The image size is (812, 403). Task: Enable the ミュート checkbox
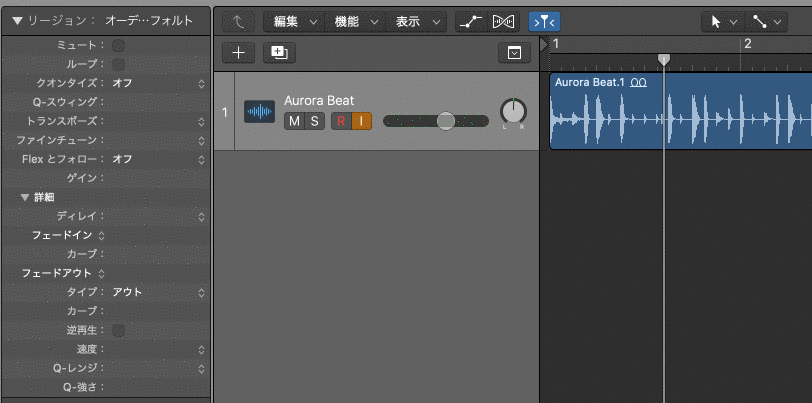click(119, 46)
